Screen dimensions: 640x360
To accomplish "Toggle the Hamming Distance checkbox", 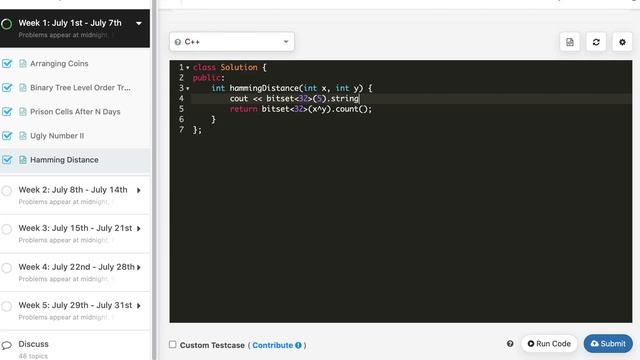I will click(x=7, y=160).
